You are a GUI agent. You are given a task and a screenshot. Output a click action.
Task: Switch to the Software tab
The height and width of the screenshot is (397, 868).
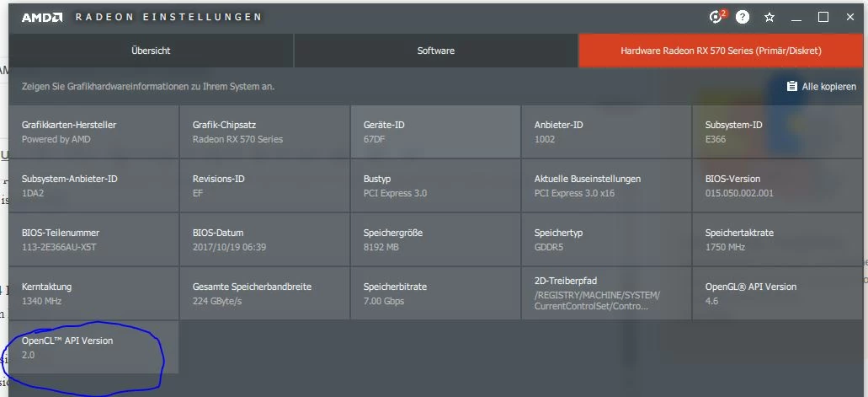pos(435,51)
